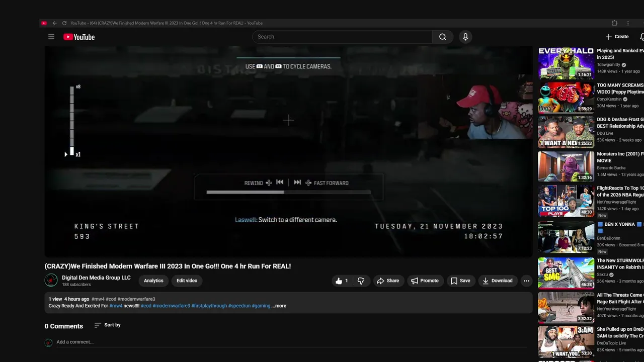Open more actions three-dot menu
The height and width of the screenshot is (362, 644).
(x=526, y=281)
